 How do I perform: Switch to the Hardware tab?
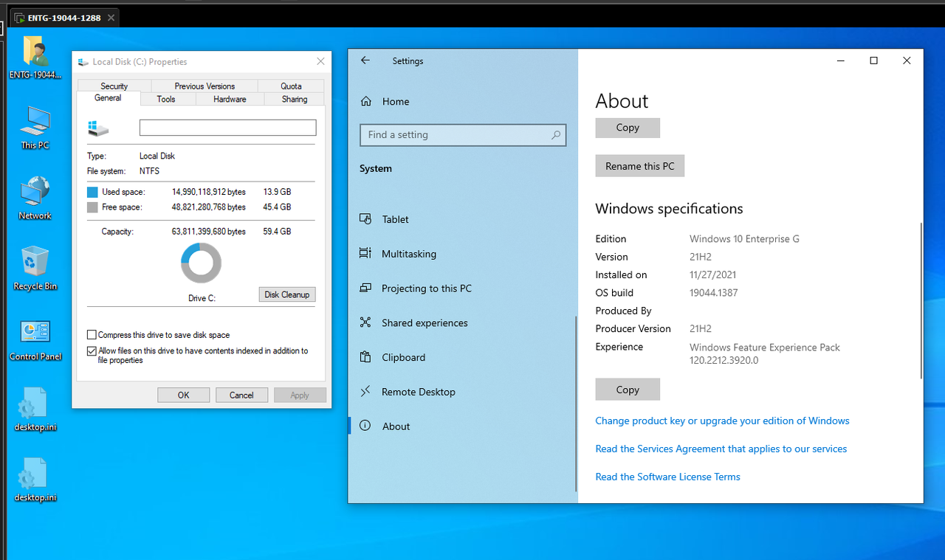point(230,99)
